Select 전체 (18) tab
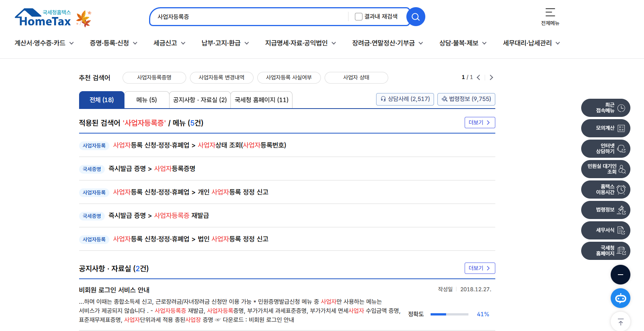The height and width of the screenshot is (331, 644). click(x=101, y=100)
